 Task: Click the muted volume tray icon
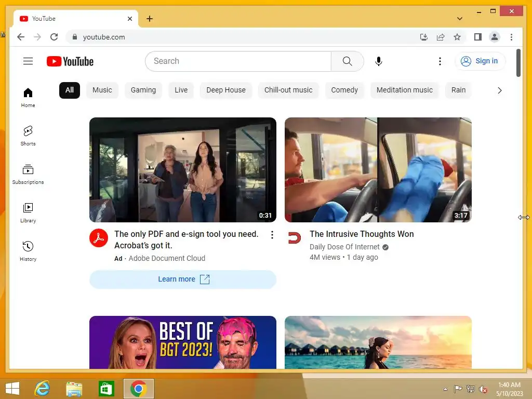483,389
